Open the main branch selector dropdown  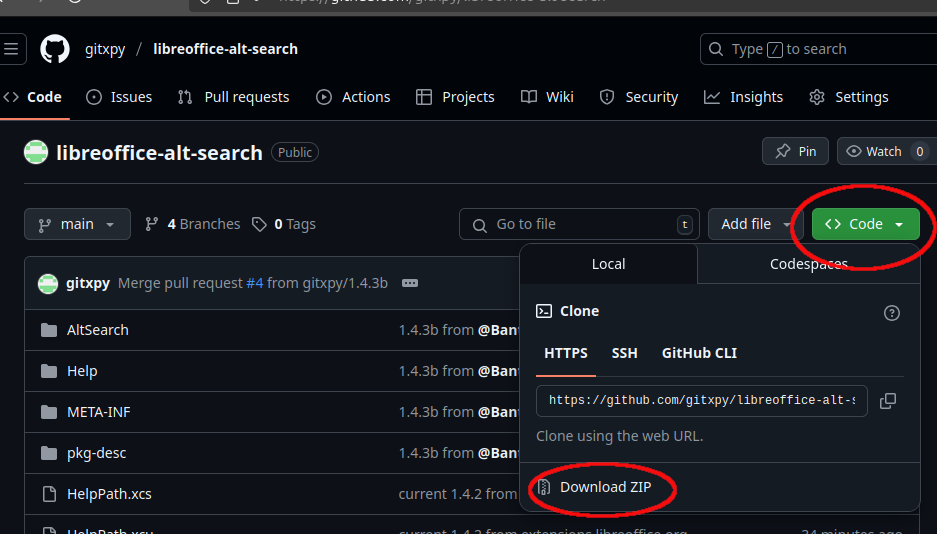77,224
